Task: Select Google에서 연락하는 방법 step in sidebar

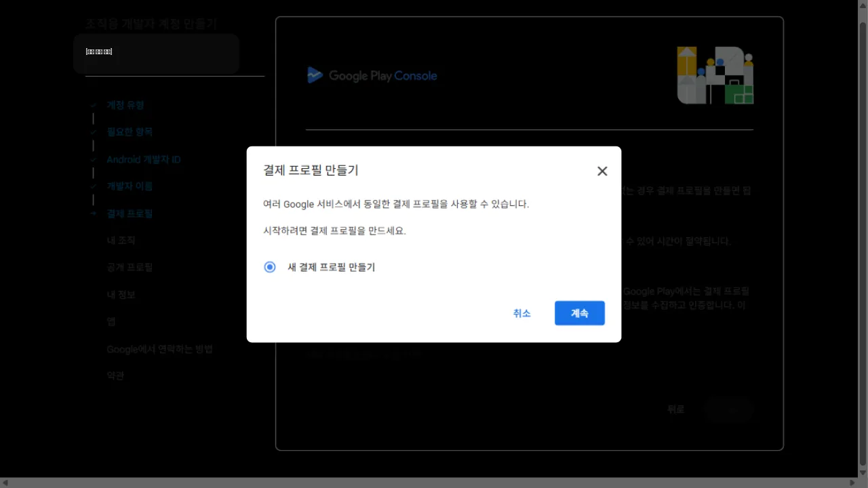Action: (160, 349)
